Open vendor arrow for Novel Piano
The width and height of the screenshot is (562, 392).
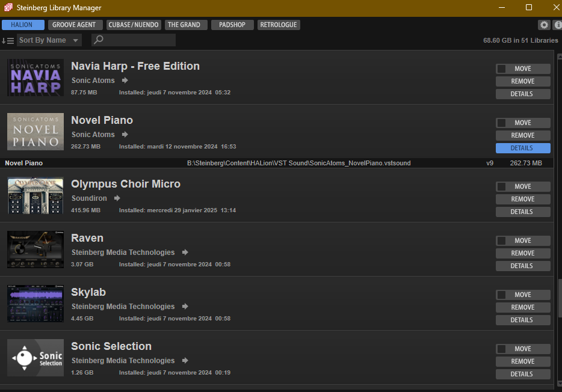[125, 134]
